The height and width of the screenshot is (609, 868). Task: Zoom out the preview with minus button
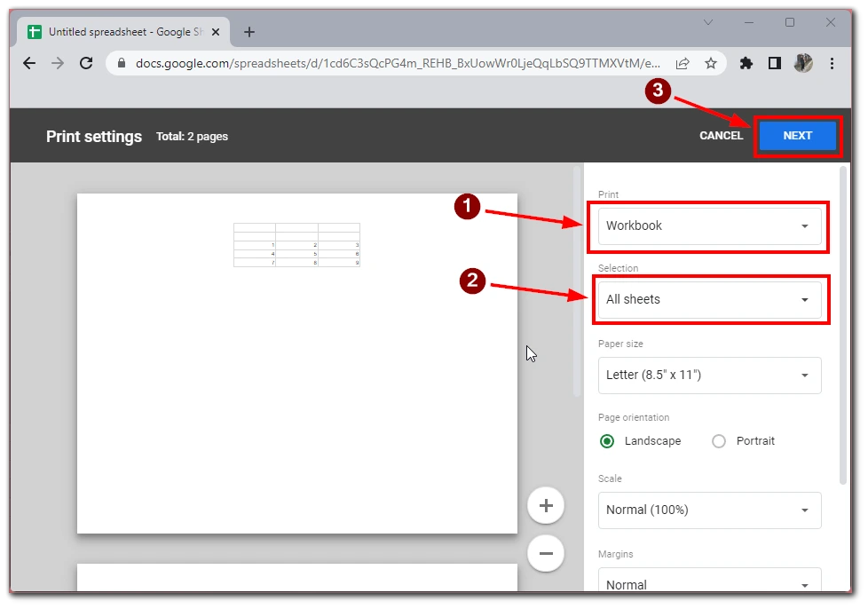[546, 553]
